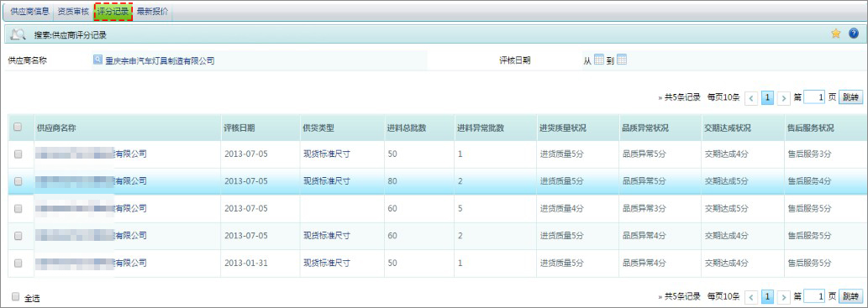Click the top page number input field
The height and width of the screenshot is (308, 868).
point(814,97)
